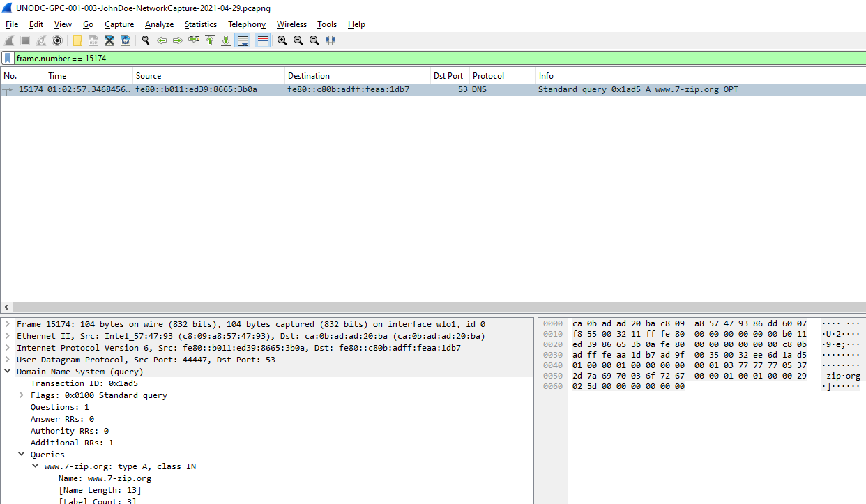Sort by Destination column header
The width and height of the screenshot is (866, 504).
point(309,76)
